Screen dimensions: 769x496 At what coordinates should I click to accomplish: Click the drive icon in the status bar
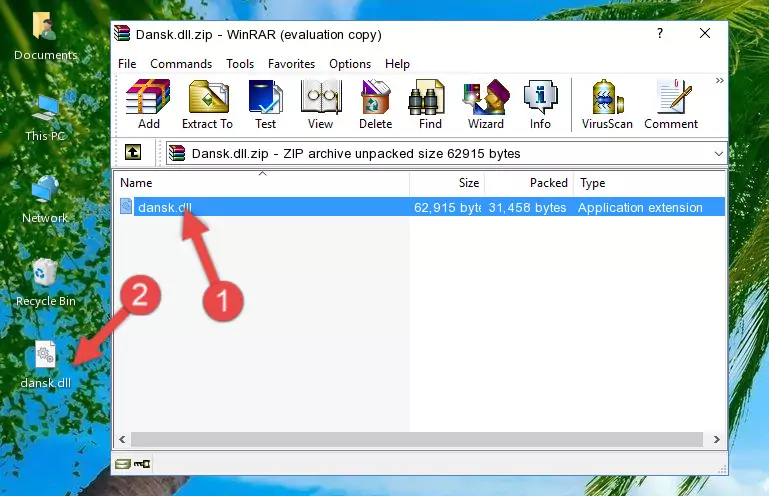123,464
